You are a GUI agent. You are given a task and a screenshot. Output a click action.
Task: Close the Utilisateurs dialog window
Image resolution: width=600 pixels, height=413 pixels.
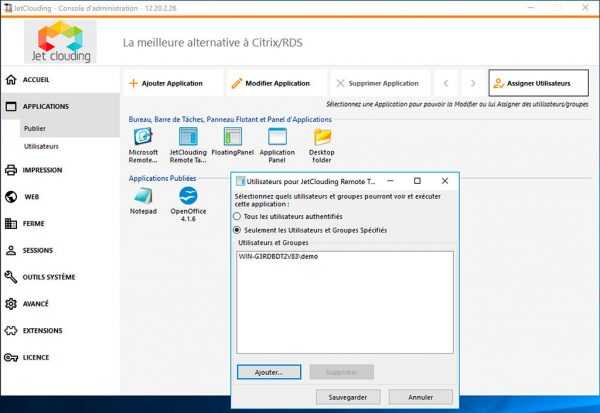point(445,181)
